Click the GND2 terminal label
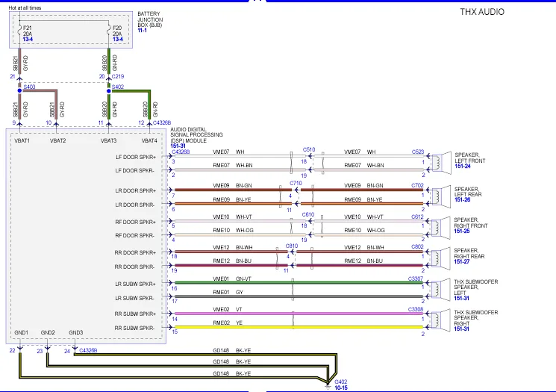This screenshot has height=392, width=556. point(48,332)
